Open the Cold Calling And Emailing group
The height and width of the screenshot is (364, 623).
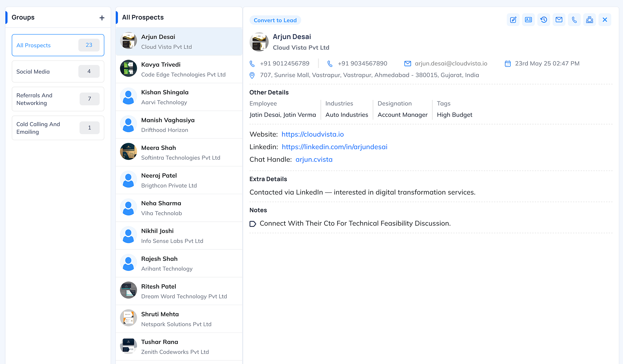pos(58,128)
